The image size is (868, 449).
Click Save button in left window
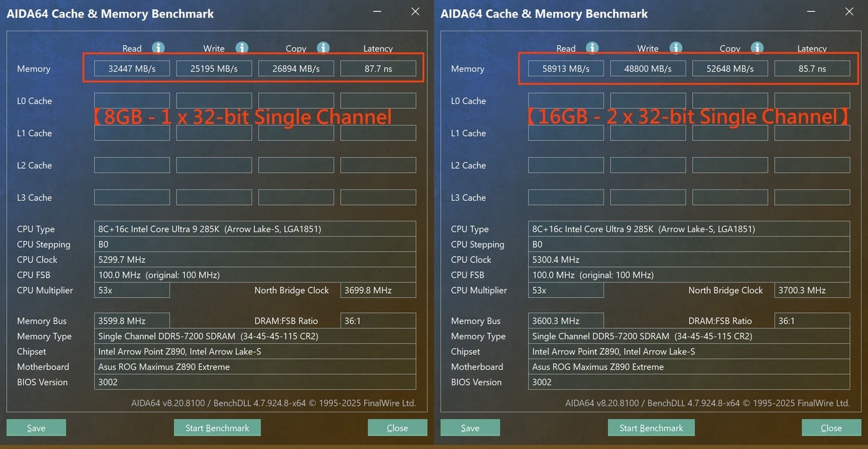(36, 428)
